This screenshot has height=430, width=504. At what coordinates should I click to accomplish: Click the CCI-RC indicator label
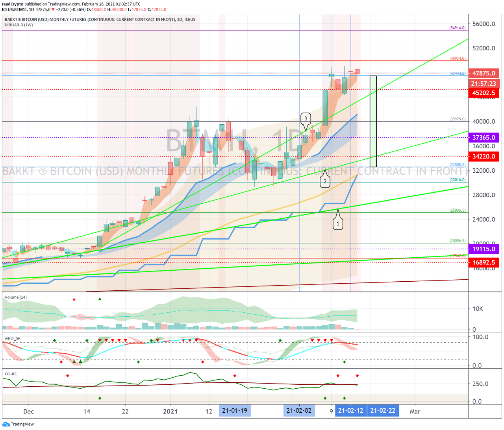(x=11, y=374)
